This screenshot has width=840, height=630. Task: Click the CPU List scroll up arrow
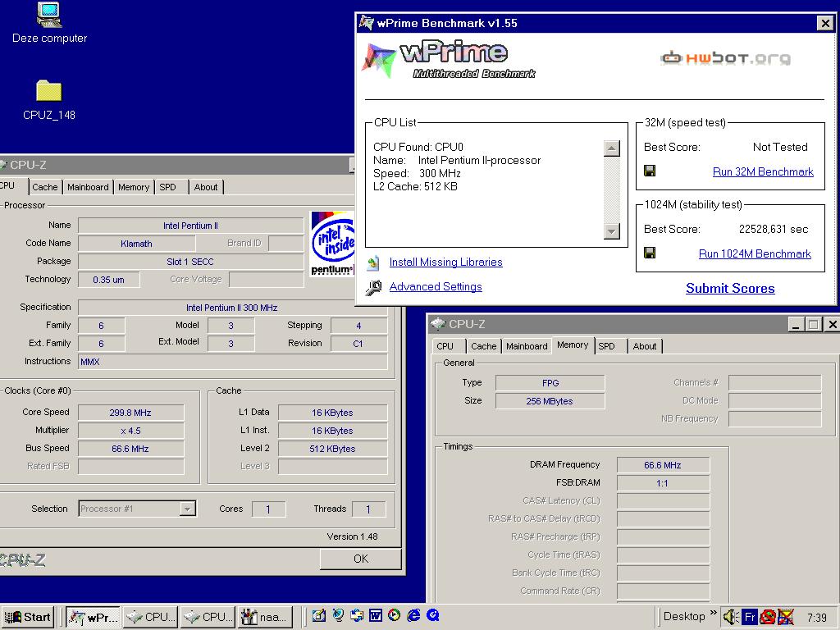click(611, 148)
